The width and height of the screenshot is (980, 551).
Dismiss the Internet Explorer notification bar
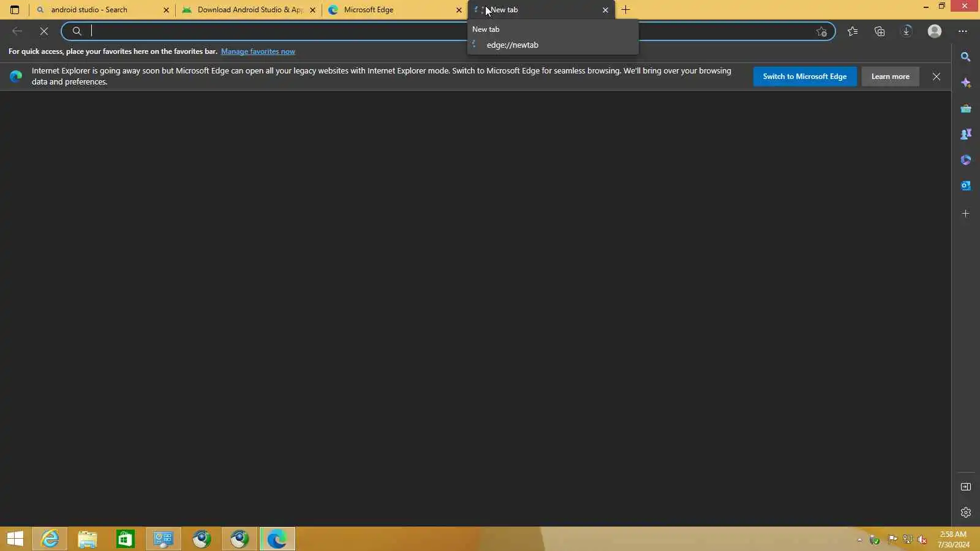pos(937,77)
